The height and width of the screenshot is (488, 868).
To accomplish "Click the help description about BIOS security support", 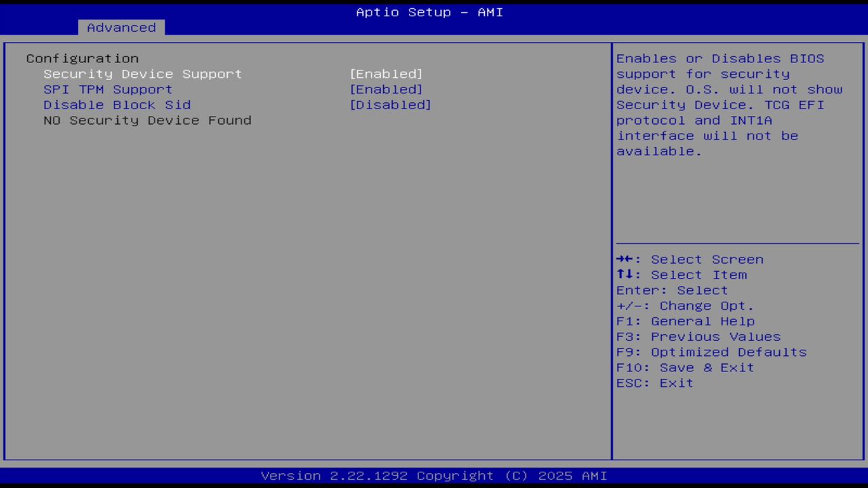I will 729,105.
